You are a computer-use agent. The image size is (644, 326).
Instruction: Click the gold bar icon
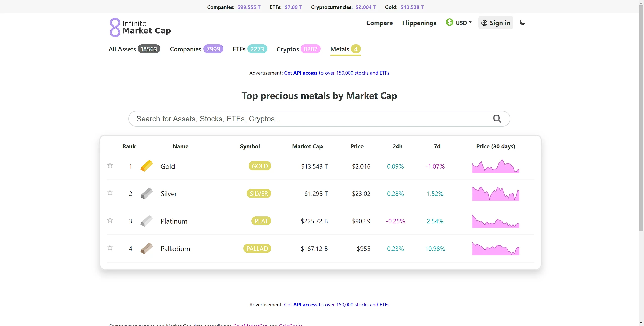pyautogui.click(x=147, y=166)
